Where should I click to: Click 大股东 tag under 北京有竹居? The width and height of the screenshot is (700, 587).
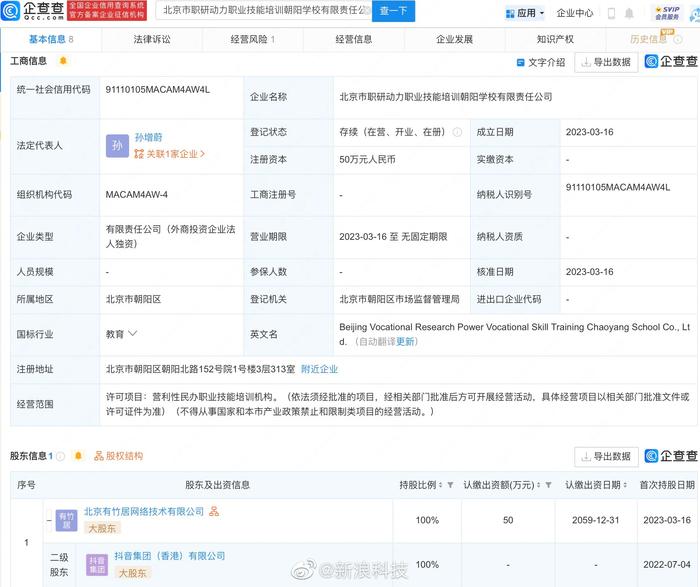102,529
